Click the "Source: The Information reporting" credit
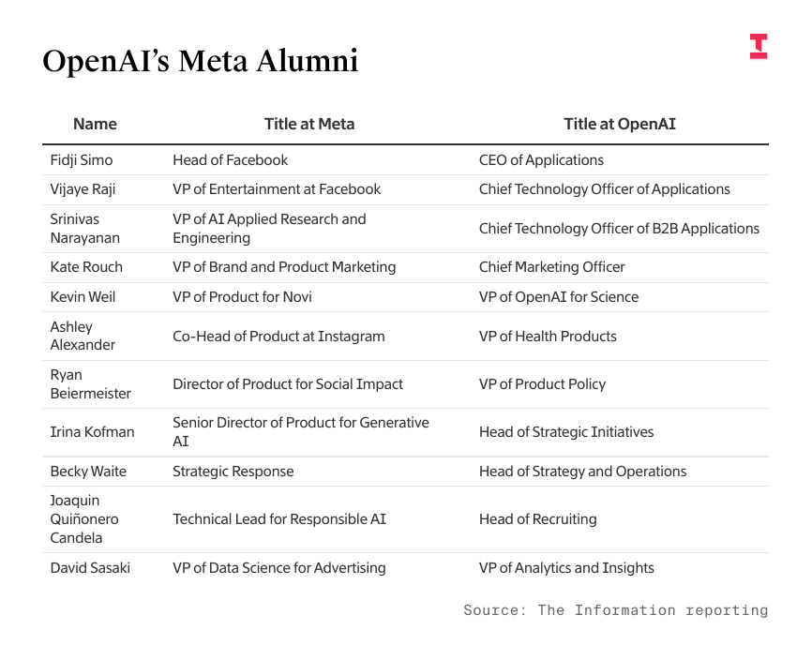 (615, 610)
